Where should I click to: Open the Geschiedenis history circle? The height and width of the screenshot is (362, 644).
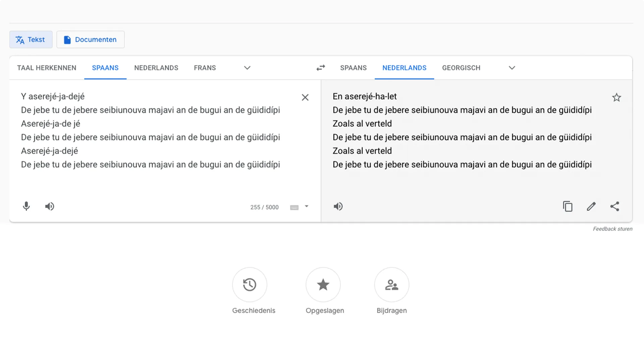pyautogui.click(x=250, y=285)
